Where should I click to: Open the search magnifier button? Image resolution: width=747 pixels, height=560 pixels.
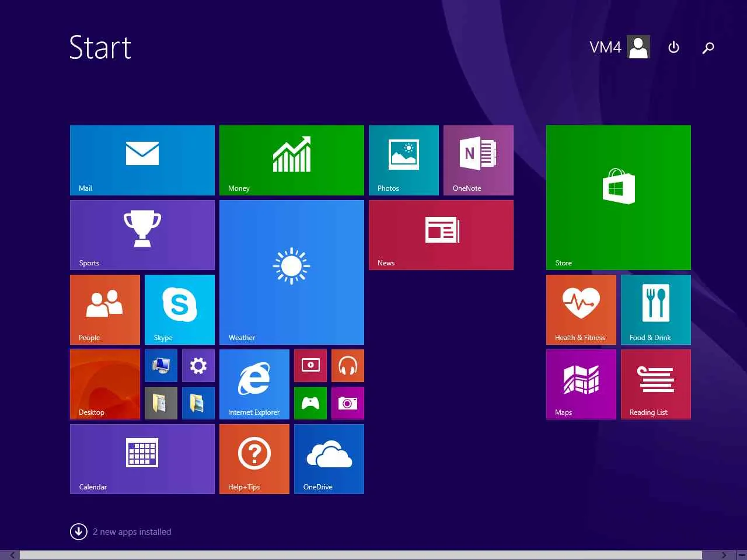(x=708, y=47)
